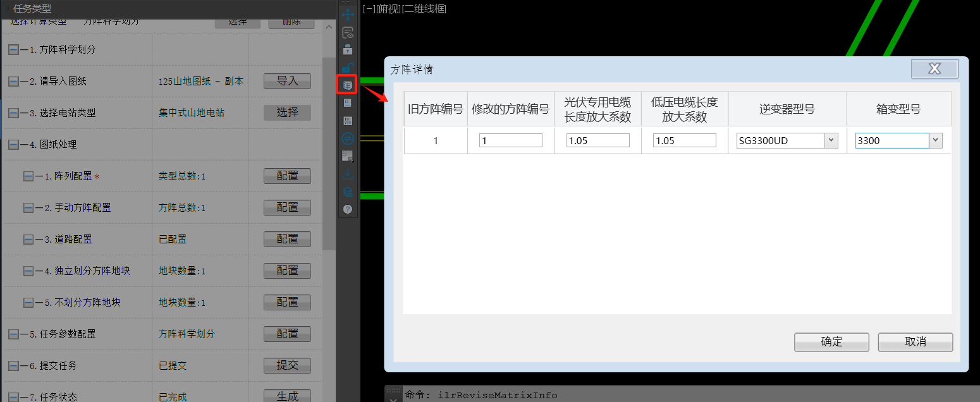980x402 pixels.
Task: Click the closed padlock lock icon
Action: 348,49
